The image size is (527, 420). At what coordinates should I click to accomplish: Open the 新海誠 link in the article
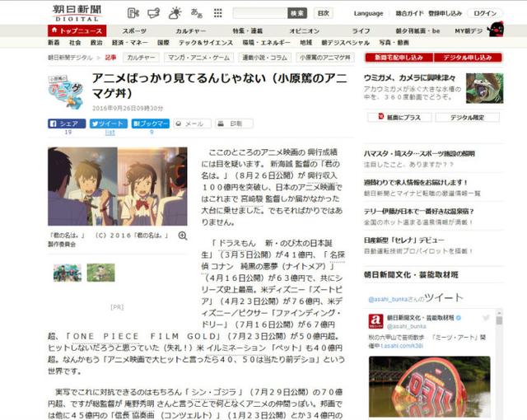[282, 164]
